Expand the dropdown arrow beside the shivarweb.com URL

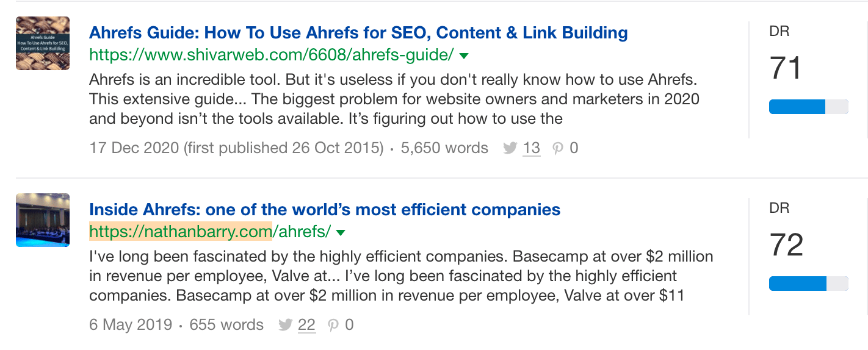464,56
